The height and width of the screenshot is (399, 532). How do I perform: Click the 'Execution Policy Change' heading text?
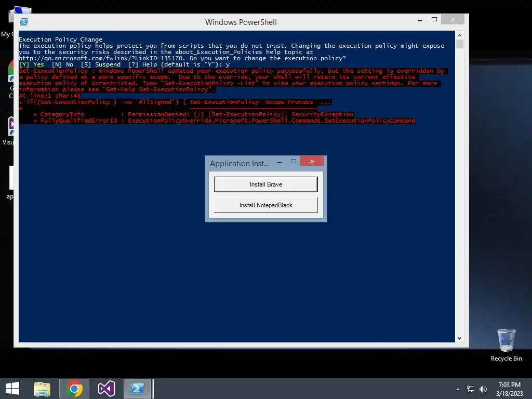click(60, 39)
